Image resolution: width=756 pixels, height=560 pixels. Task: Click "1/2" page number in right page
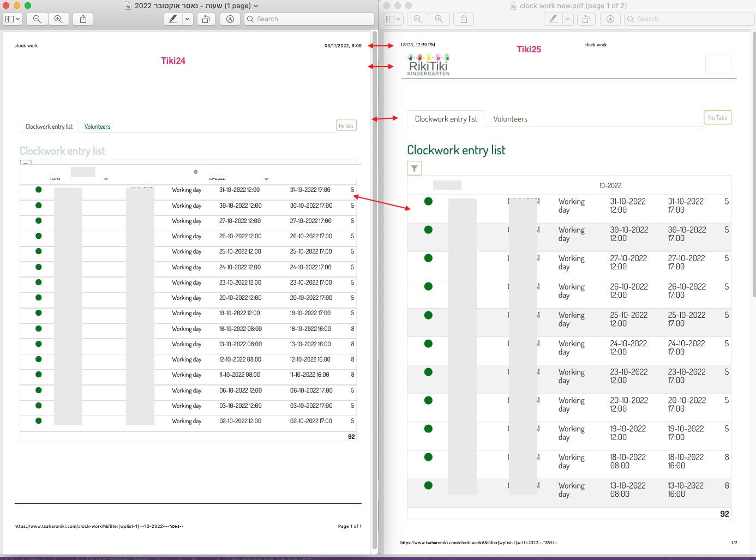coord(734,543)
